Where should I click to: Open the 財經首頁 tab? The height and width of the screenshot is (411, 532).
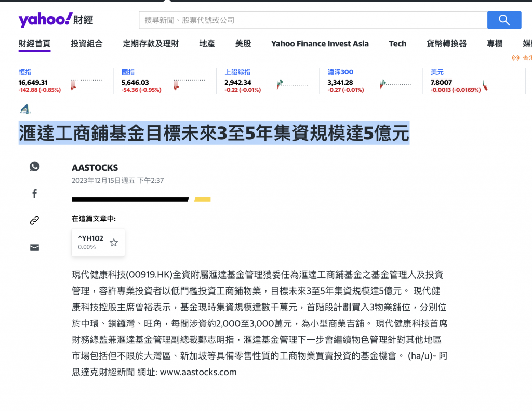tap(35, 44)
